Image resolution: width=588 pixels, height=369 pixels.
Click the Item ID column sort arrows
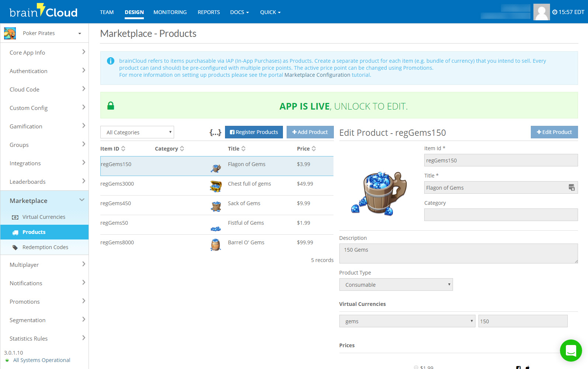click(123, 149)
